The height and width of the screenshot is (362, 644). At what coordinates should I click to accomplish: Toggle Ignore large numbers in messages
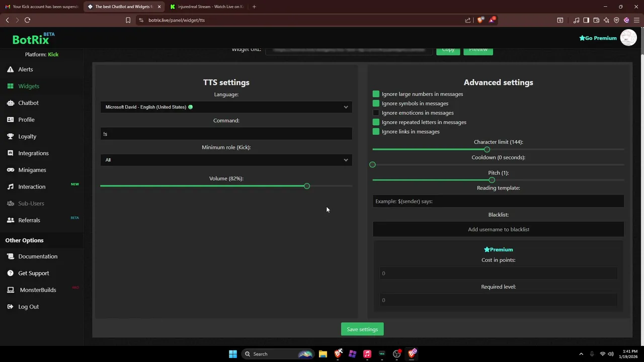[376, 94]
